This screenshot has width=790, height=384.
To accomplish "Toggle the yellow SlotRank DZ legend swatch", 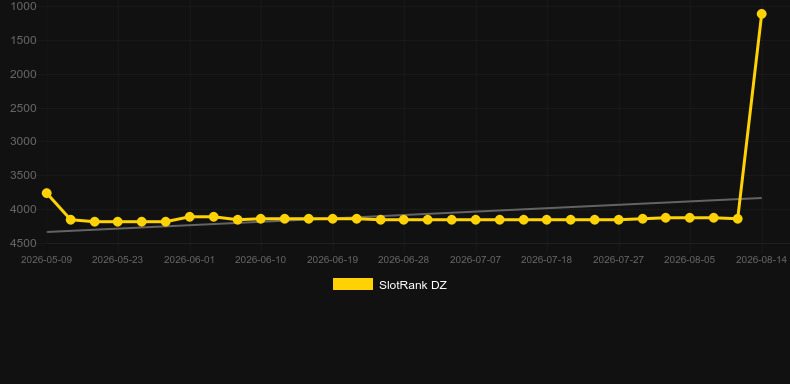I will click(353, 284).
